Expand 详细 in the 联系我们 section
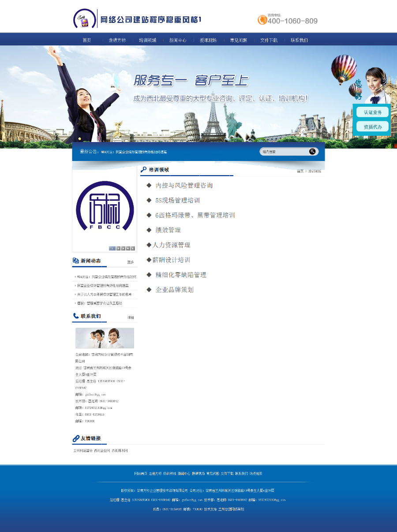 coord(131,318)
